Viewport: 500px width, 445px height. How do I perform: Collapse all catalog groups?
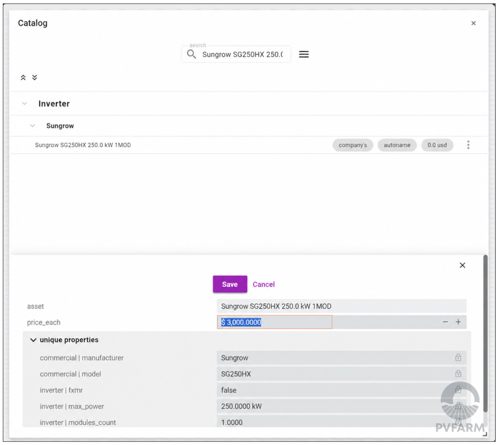(x=23, y=78)
